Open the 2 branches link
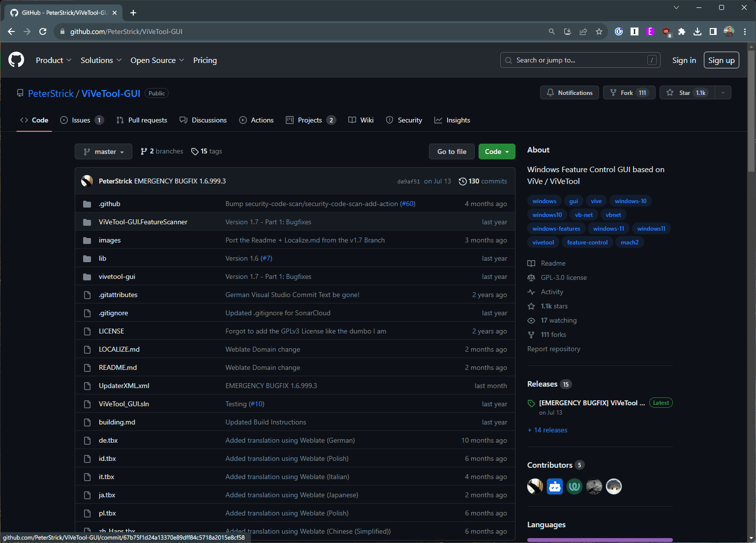The width and height of the screenshot is (756, 543). 162,151
